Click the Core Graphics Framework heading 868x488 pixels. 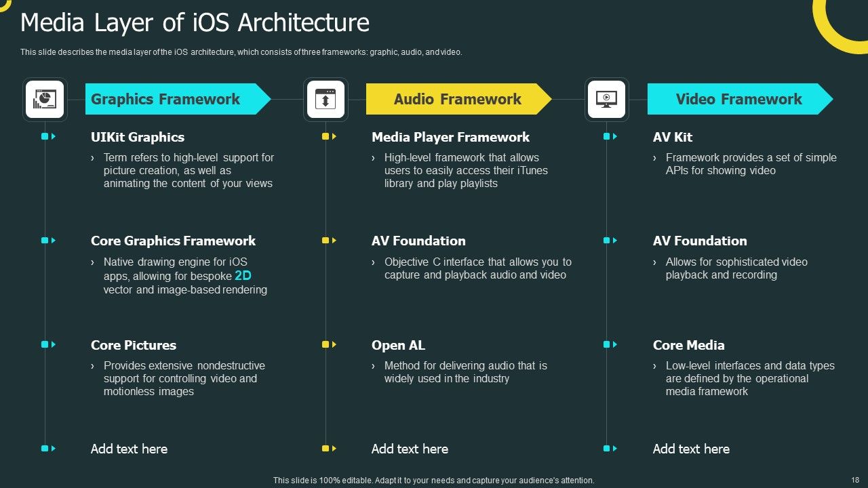[x=173, y=241]
